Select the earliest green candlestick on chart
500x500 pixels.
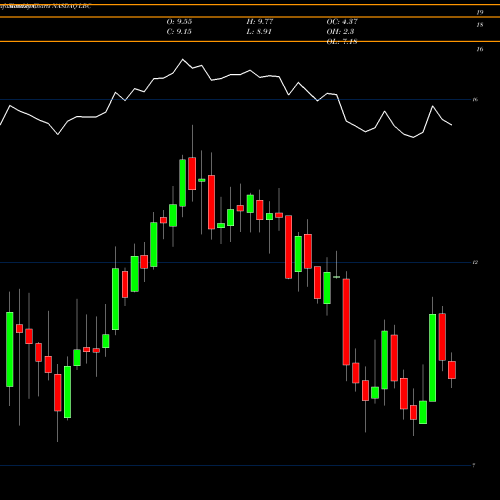[10, 349]
